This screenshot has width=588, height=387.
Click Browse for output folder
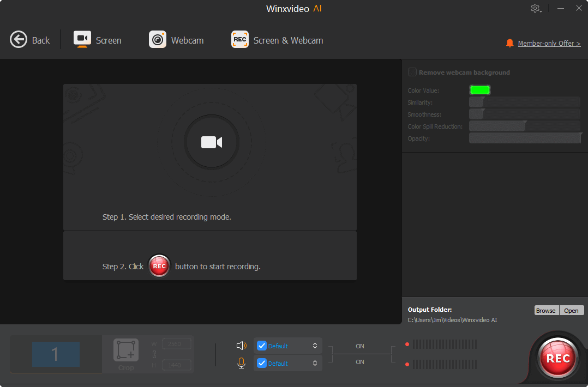coord(546,311)
